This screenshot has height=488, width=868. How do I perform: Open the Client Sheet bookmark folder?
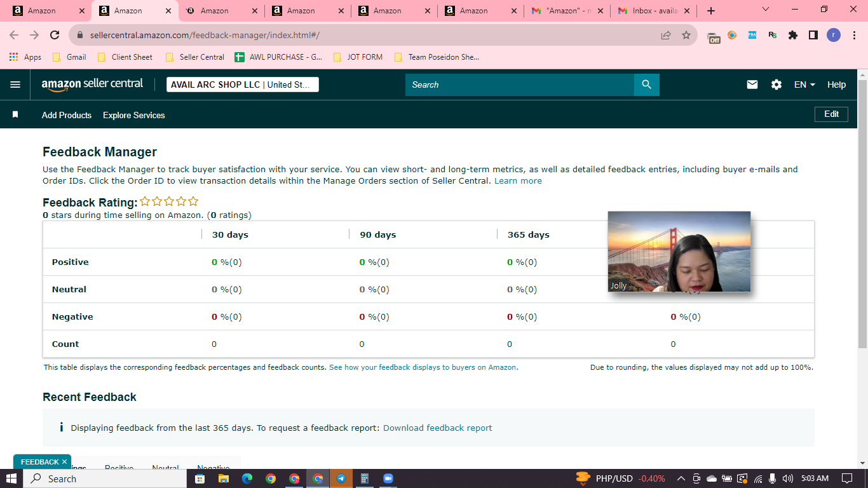point(125,57)
